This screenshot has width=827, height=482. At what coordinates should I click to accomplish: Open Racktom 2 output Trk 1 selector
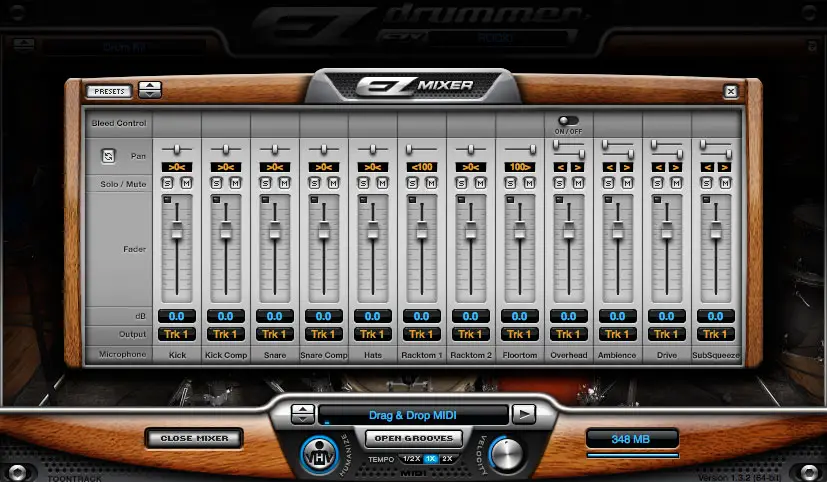[470, 334]
